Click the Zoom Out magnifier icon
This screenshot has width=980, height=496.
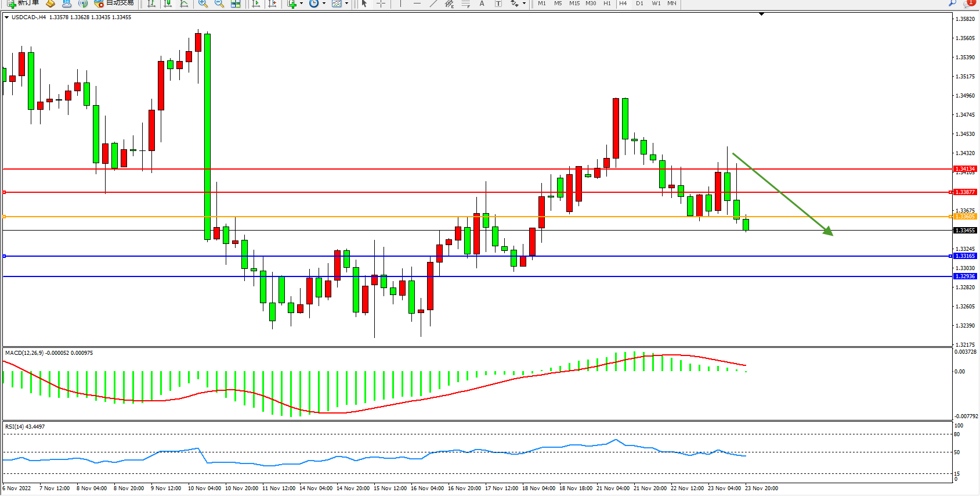click(x=219, y=3)
